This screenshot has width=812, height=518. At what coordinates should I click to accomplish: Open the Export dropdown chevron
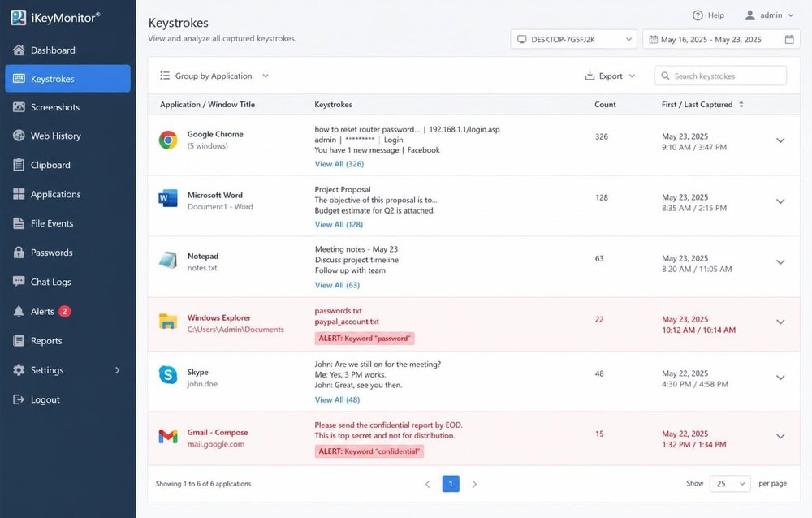pos(632,76)
